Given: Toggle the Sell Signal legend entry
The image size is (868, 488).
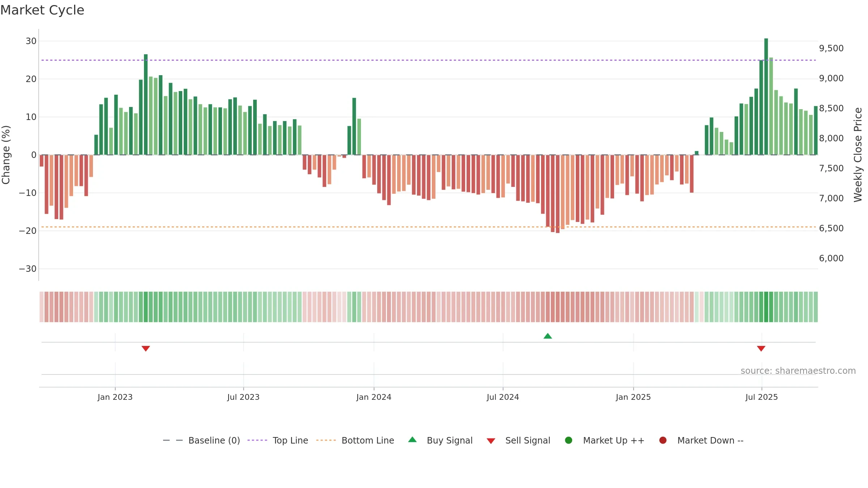Looking at the screenshot, I should pyautogui.click(x=518, y=440).
